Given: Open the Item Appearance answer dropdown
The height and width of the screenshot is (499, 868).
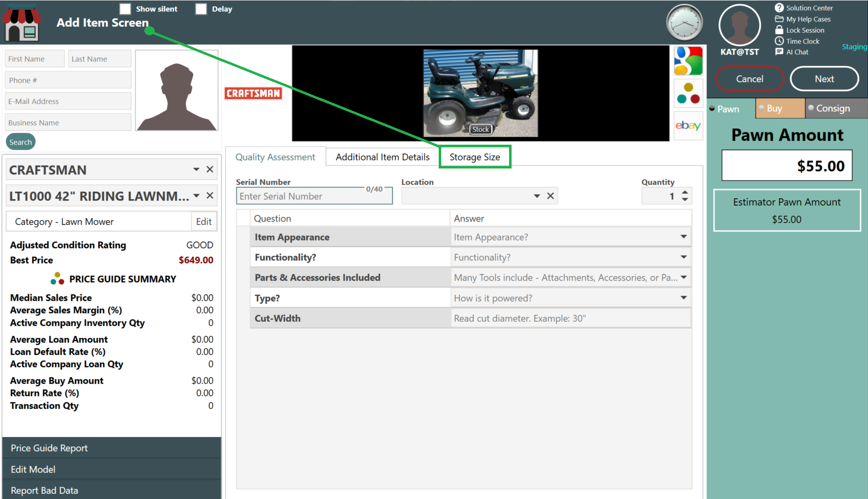Looking at the screenshot, I should click(x=684, y=237).
